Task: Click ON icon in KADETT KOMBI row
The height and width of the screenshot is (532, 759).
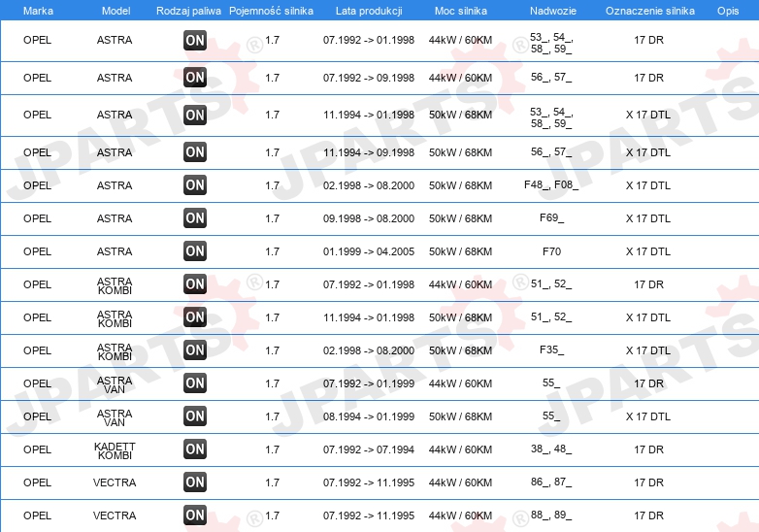Action: [x=195, y=449]
